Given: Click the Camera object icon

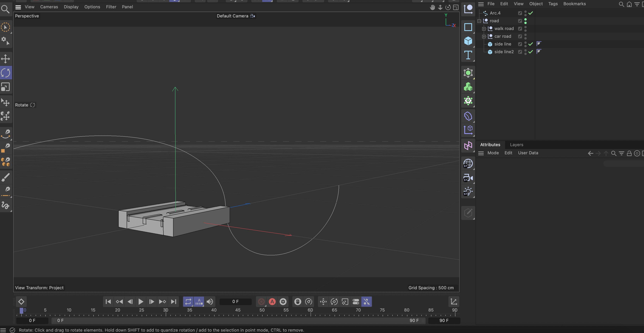Looking at the screenshot, I should pyautogui.click(x=468, y=178).
